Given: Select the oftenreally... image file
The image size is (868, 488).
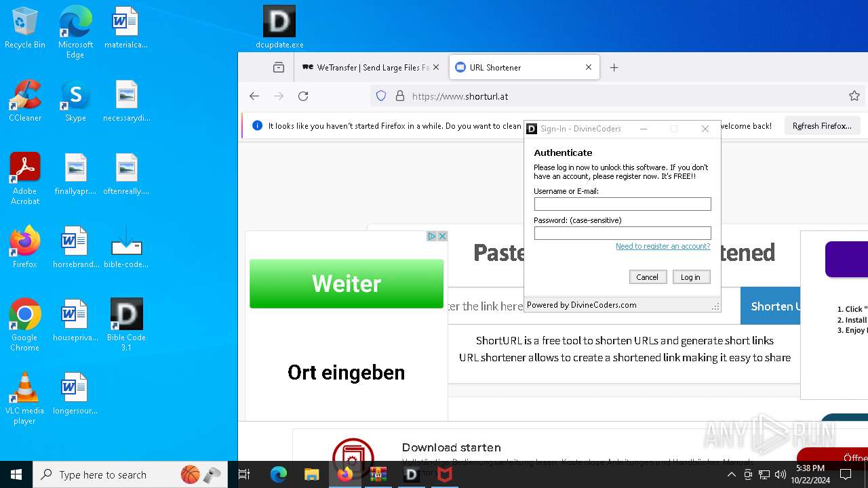Looking at the screenshot, I should point(126,174).
